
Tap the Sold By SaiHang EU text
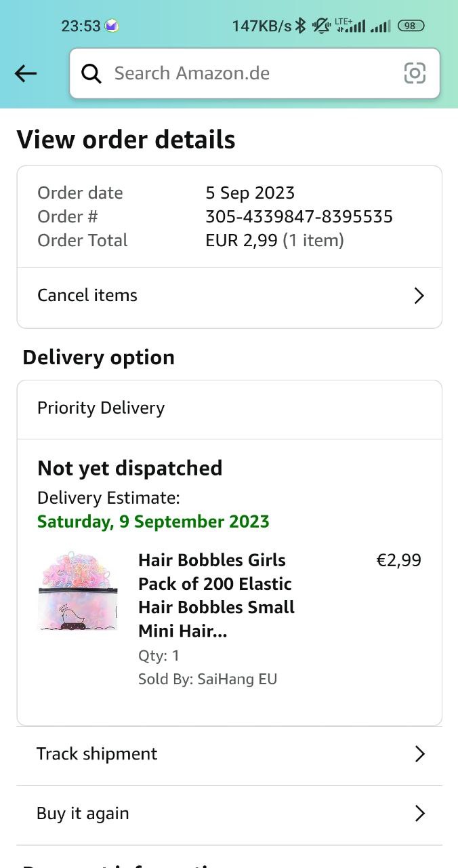pyautogui.click(x=207, y=679)
